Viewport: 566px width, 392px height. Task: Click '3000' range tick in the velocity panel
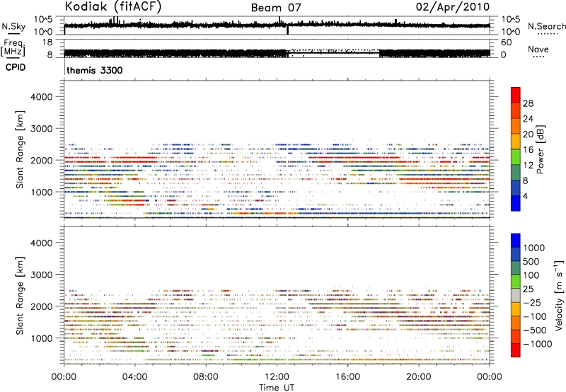click(x=41, y=275)
